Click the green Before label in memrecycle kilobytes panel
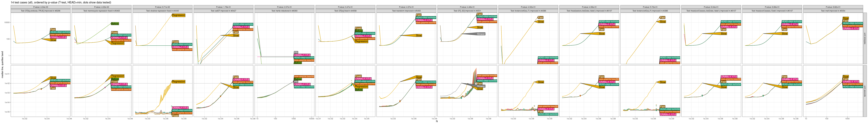The image size is (868, 124). (x=115, y=24)
